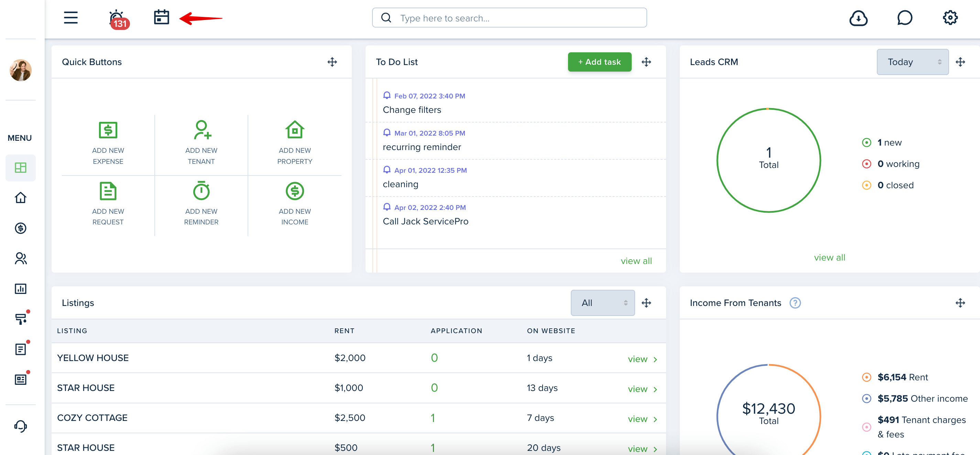This screenshot has width=980, height=455.
Task: Open the calendar icon in top bar
Action: pos(161,18)
